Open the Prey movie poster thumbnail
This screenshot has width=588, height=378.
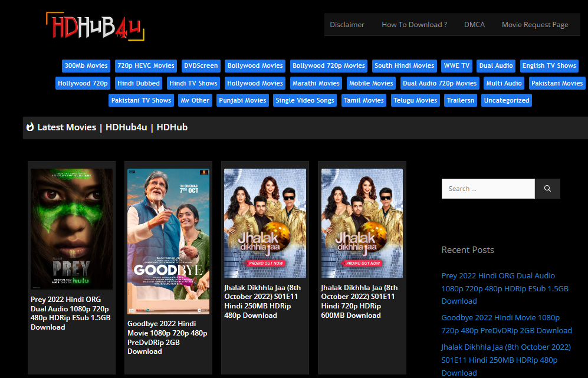tap(71, 229)
